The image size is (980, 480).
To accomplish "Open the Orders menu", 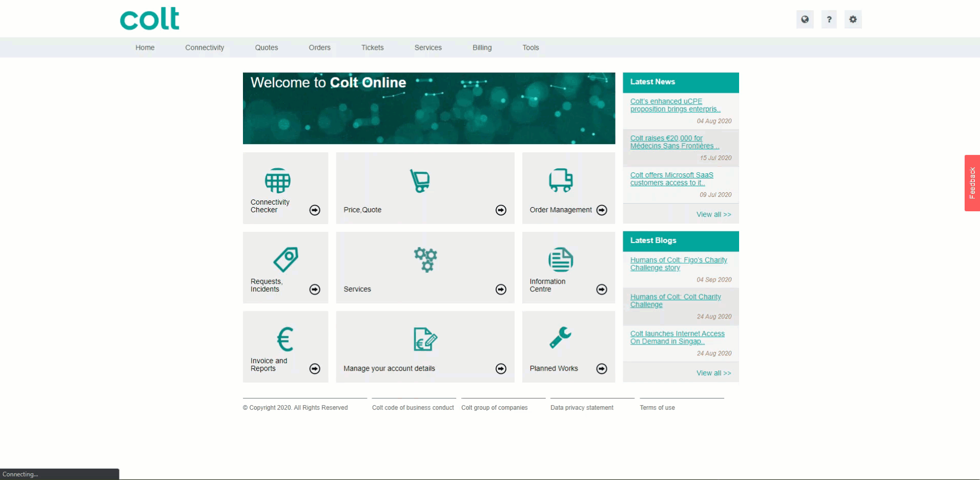I will (319, 48).
